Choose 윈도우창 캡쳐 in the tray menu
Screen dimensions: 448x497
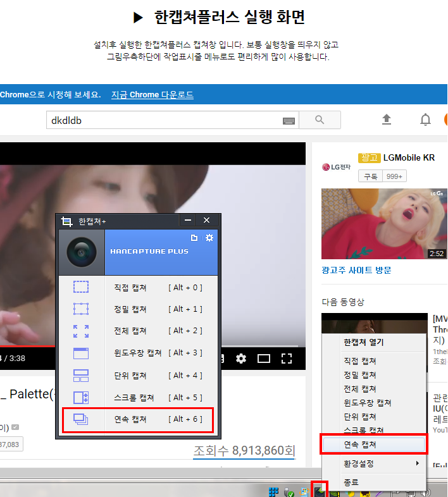point(368,403)
